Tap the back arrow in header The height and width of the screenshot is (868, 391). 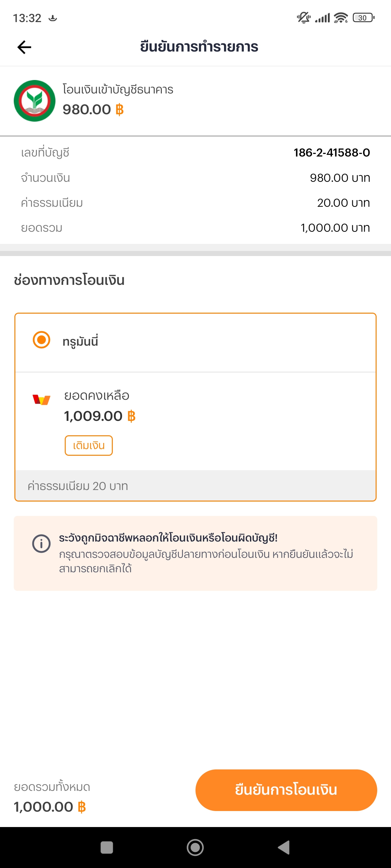point(24,47)
